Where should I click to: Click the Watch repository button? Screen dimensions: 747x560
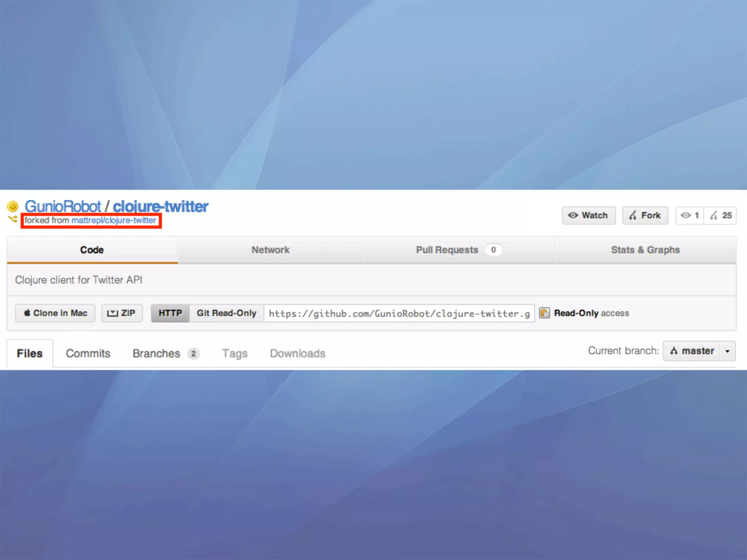(588, 215)
